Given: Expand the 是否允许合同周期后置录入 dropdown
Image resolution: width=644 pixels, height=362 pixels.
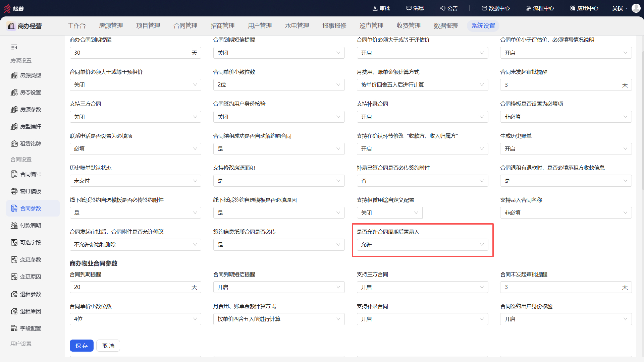Looking at the screenshot, I should tap(422, 245).
